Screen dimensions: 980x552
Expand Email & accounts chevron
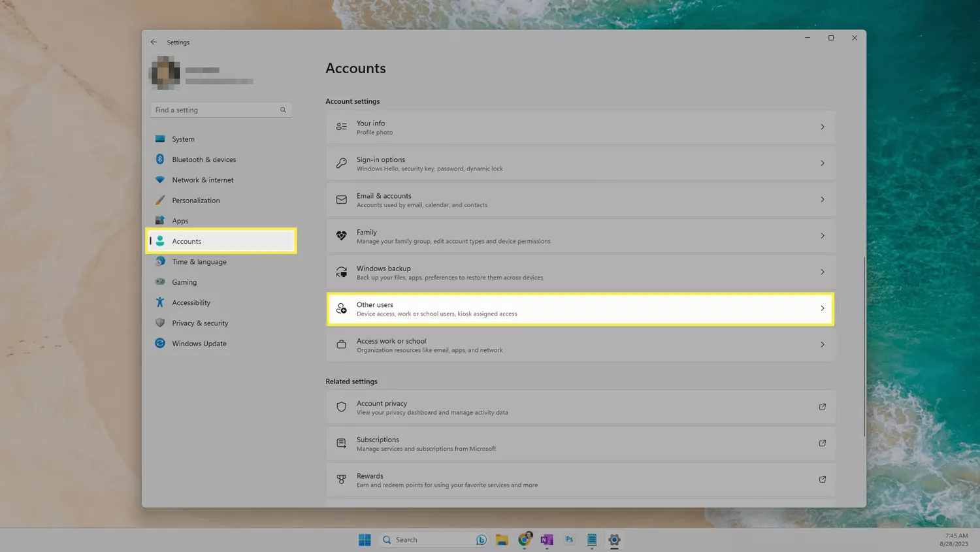[823, 199]
